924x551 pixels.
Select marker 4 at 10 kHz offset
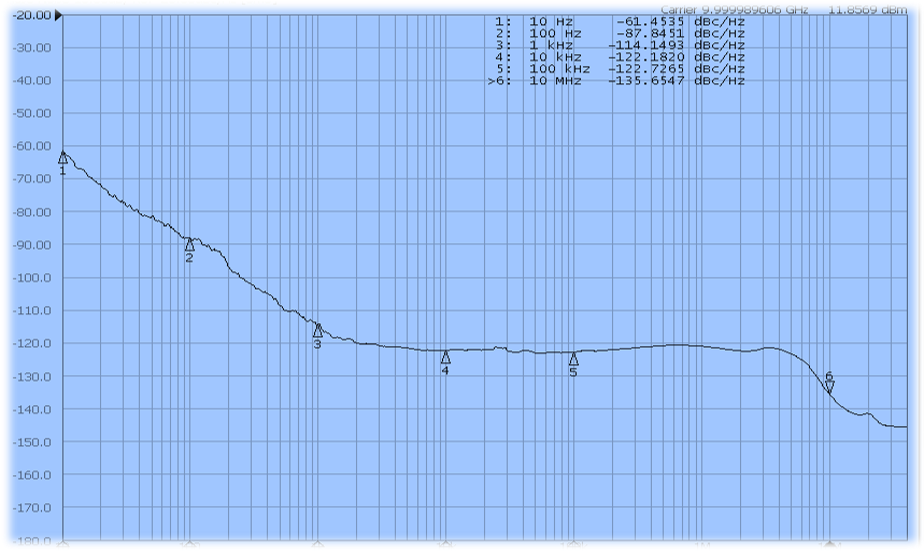(x=445, y=357)
